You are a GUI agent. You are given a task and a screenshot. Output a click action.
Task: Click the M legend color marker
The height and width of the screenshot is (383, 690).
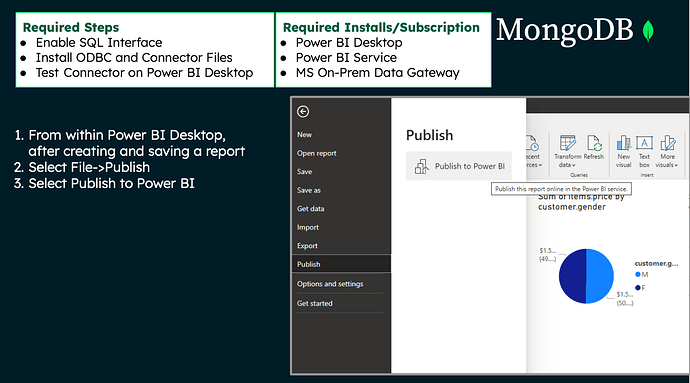[638, 274]
